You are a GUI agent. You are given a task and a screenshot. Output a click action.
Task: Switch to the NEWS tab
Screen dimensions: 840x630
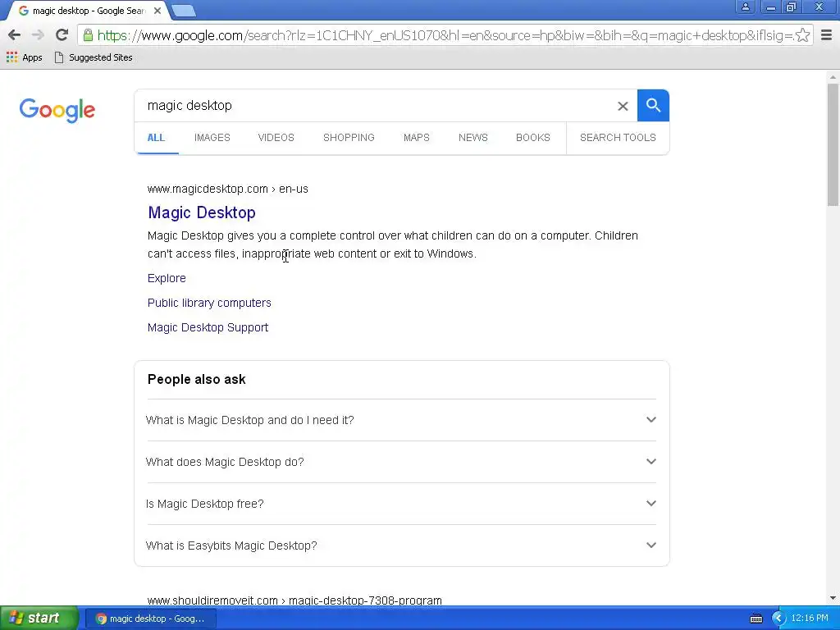(473, 138)
